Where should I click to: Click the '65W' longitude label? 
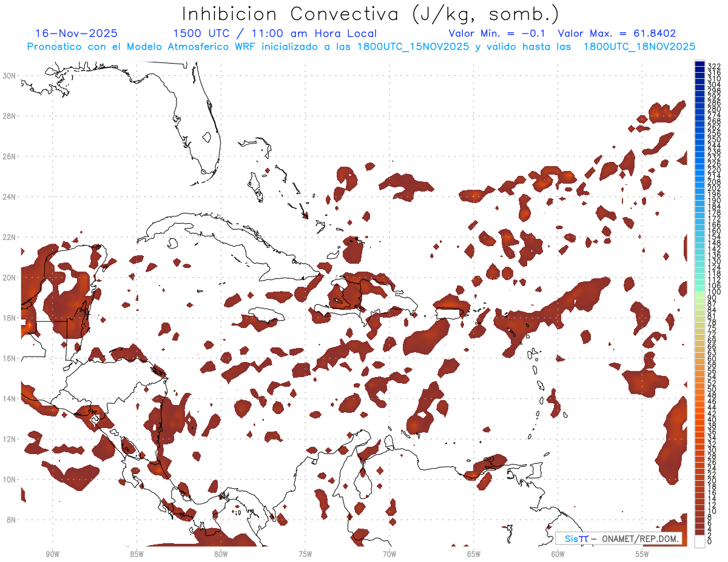pyautogui.click(x=474, y=554)
